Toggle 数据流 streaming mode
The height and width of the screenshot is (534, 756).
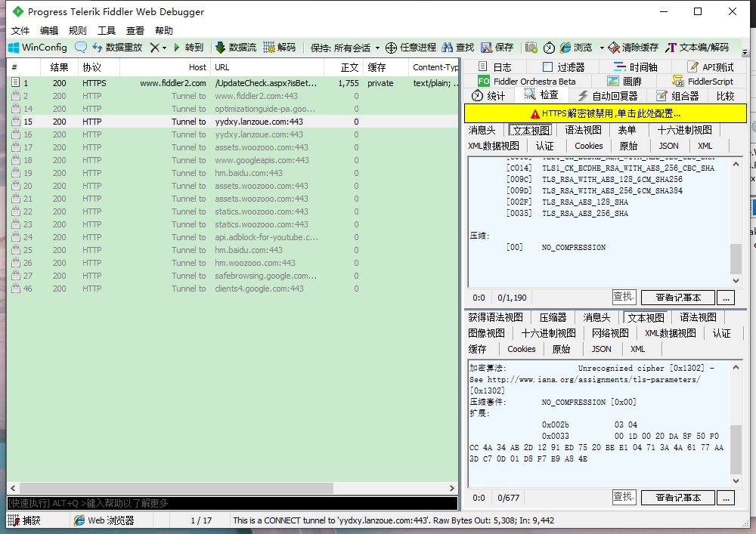(236, 47)
